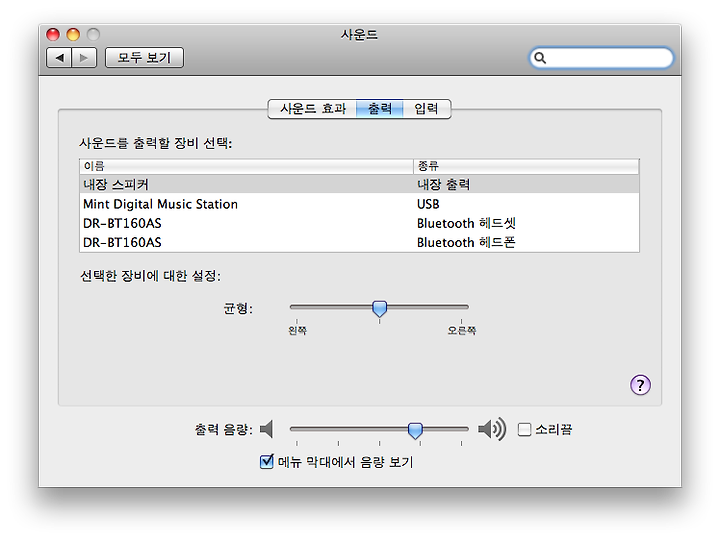Image resolution: width=720 pixels, height=540 pixels.
Task: Switch to the 사운드 효과 tab
Action: [x=312, y=109]
